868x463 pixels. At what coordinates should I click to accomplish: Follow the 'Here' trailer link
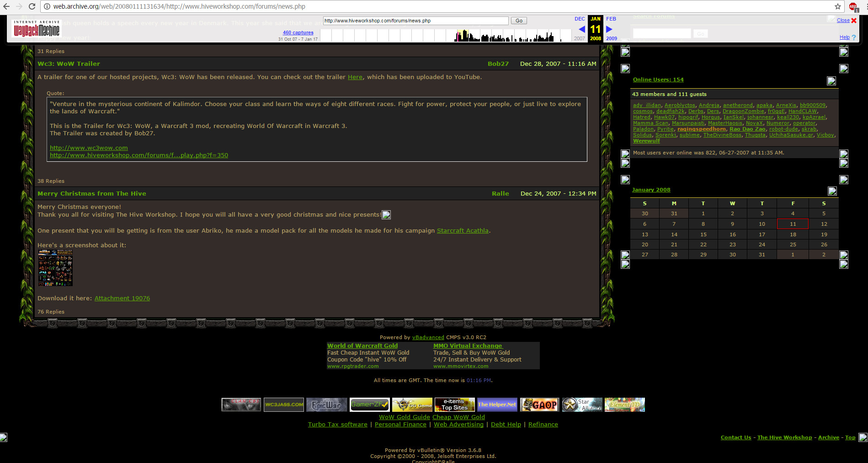coord(355,77)
